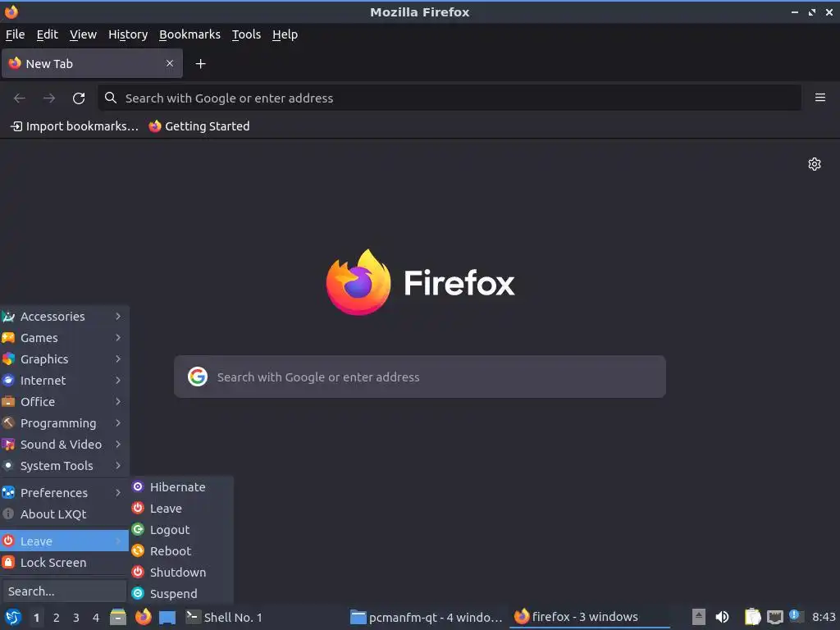
Task: Close the New Tab tab
Action: pyautogui.click(x=170, y=63)
